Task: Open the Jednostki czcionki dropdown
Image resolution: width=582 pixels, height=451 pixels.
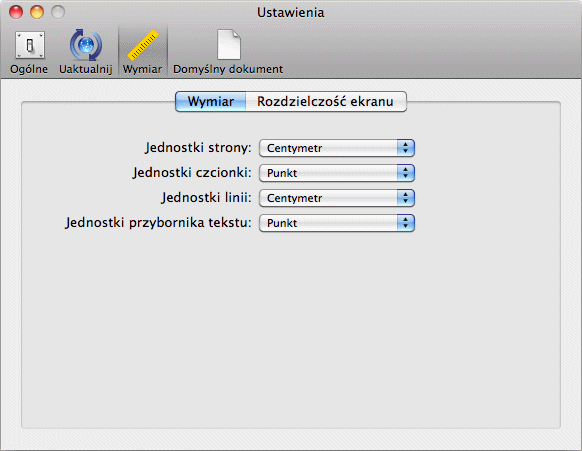Action: [337, 173]
